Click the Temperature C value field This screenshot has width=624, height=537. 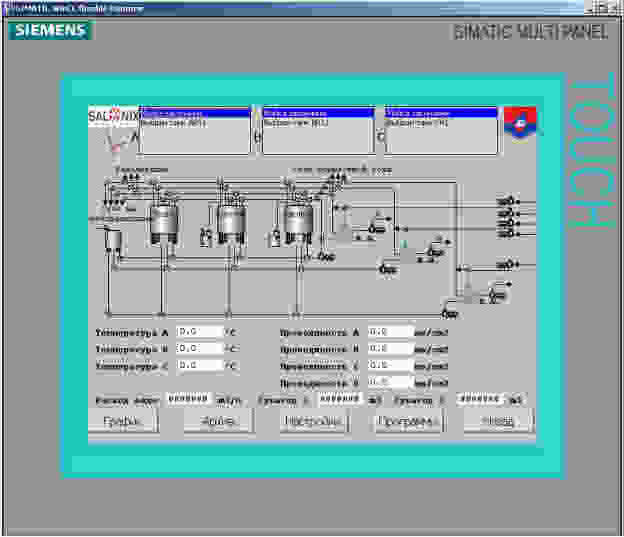(x=200, y=365)
